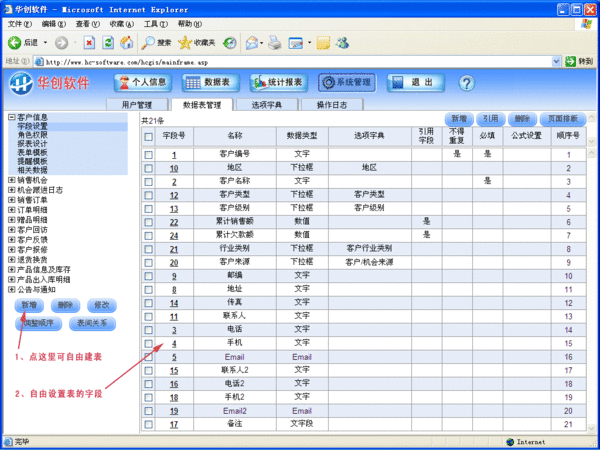Click the 共21条 record count text
The image size is (600, 450).
153,121
